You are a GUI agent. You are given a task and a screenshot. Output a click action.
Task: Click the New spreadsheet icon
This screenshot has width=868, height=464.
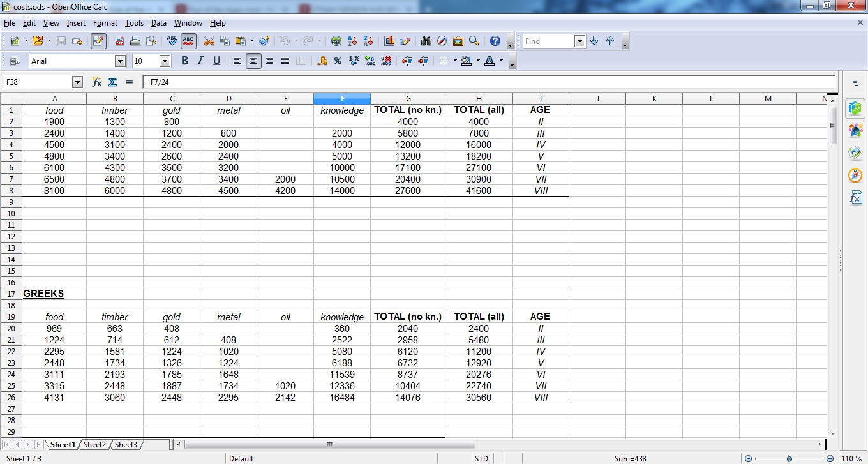pos(15,41)
